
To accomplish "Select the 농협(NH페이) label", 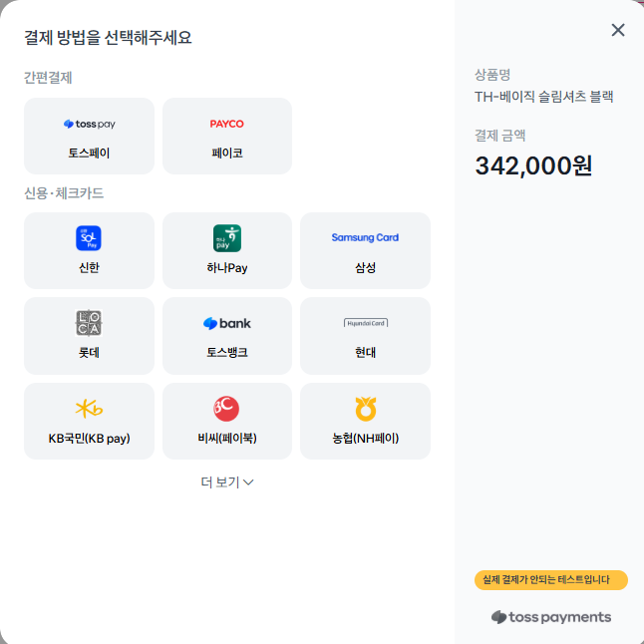I will [x=366, y=438].
